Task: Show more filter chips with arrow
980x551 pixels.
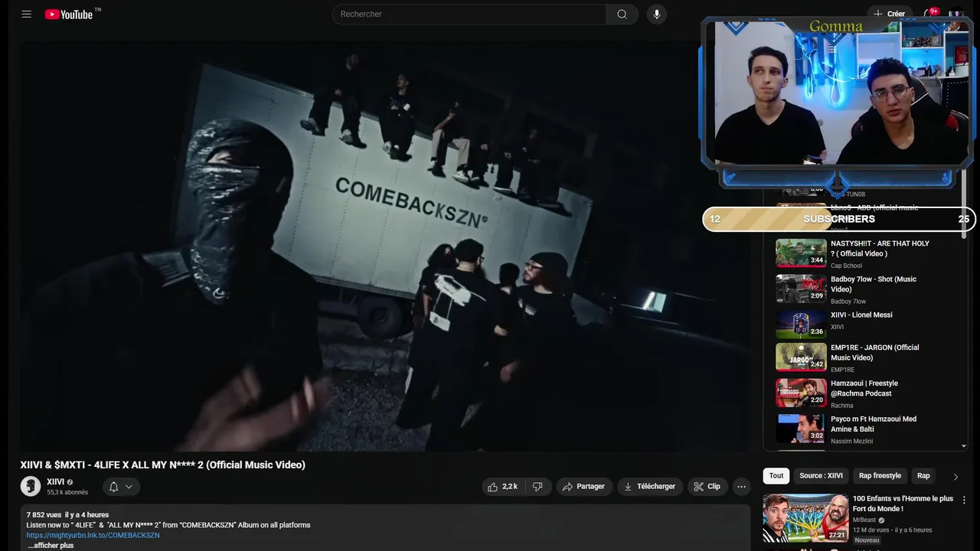Action: pyautogui.click(x=955, y=476)
